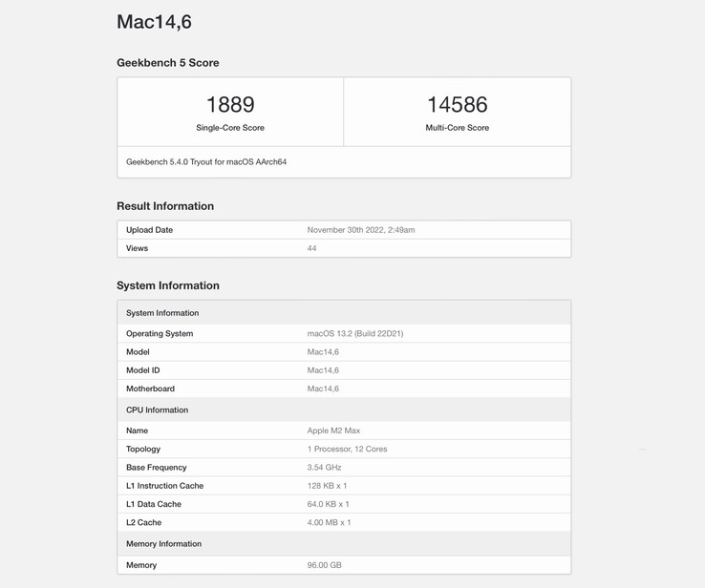Click the Geekbench 5.4.0 Tryout version text

click(206, 162)
